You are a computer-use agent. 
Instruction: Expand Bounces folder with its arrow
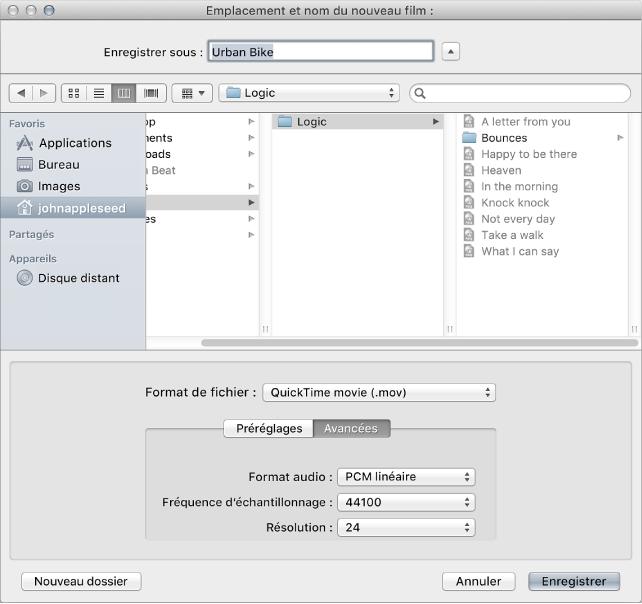tap(620, 138)
